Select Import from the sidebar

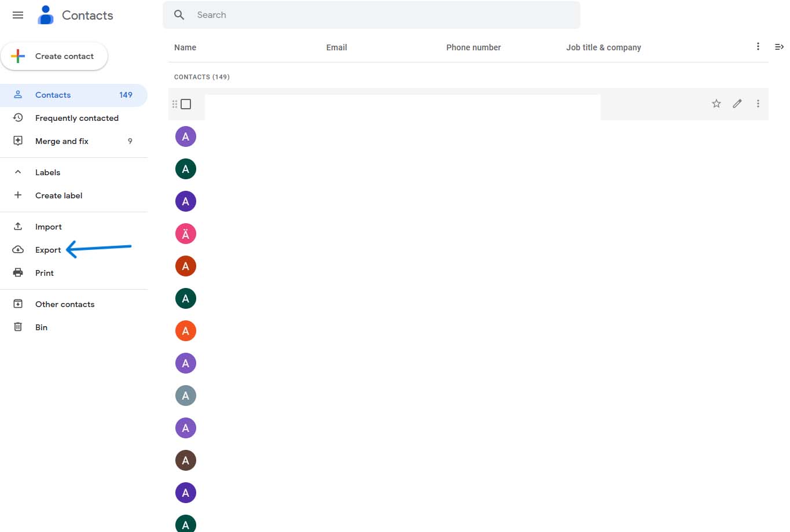point(48,226)
